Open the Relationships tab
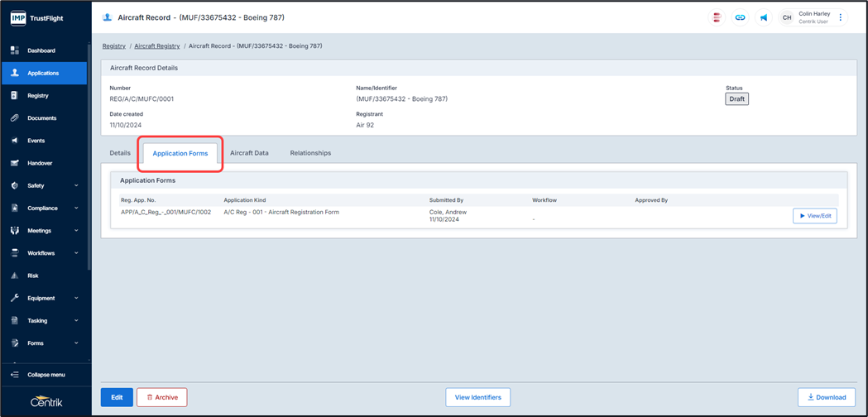The width and height of the screenshot is (868, 417). pos(310,153)
